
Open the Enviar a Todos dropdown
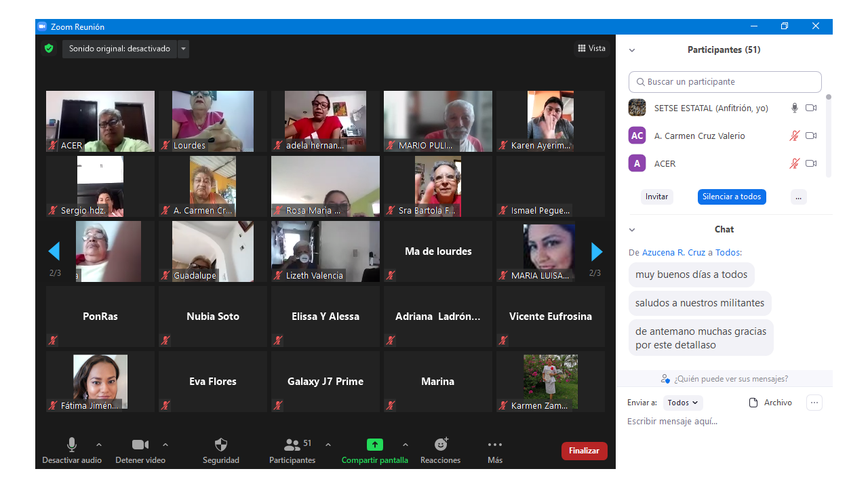[683, 403]
